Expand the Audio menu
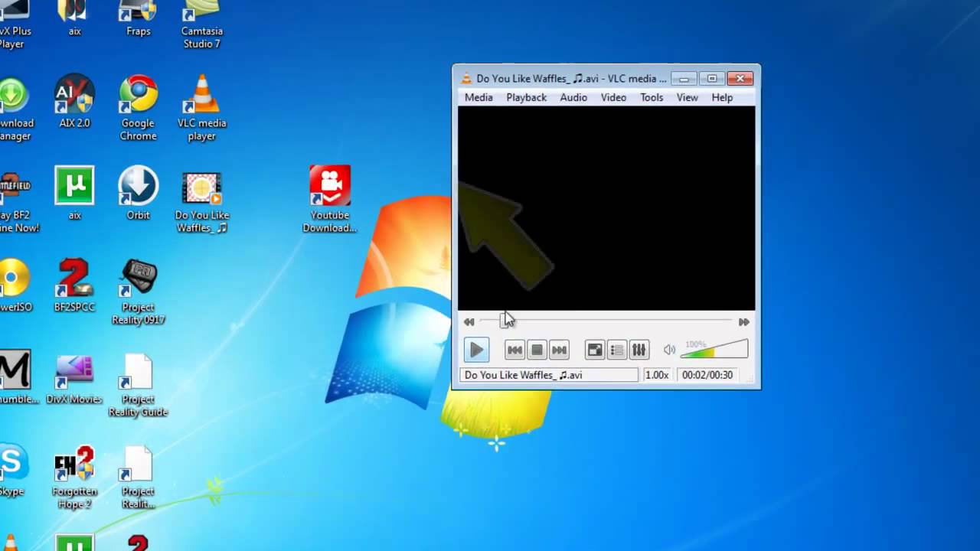Viewport: 980px width, 551px height. 573,97
